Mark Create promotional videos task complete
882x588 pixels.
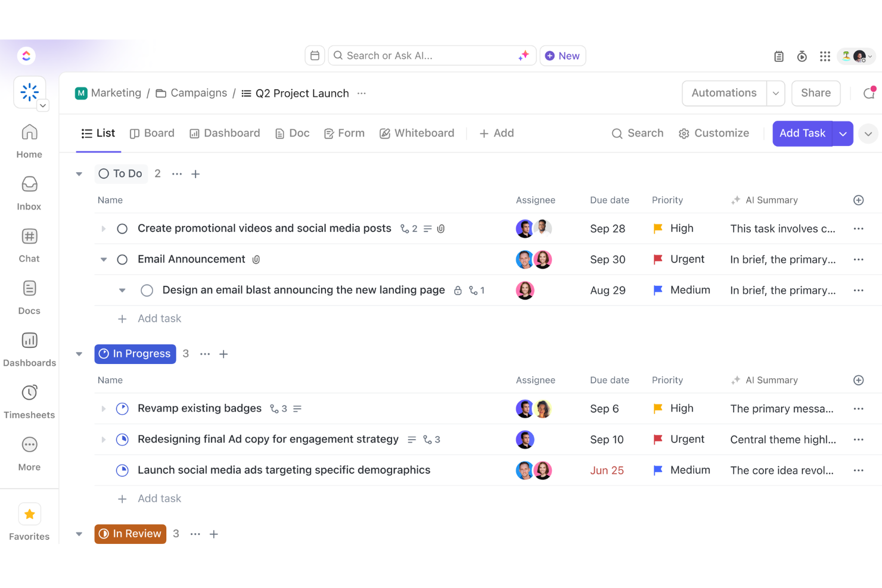click(x=122, y=228)
